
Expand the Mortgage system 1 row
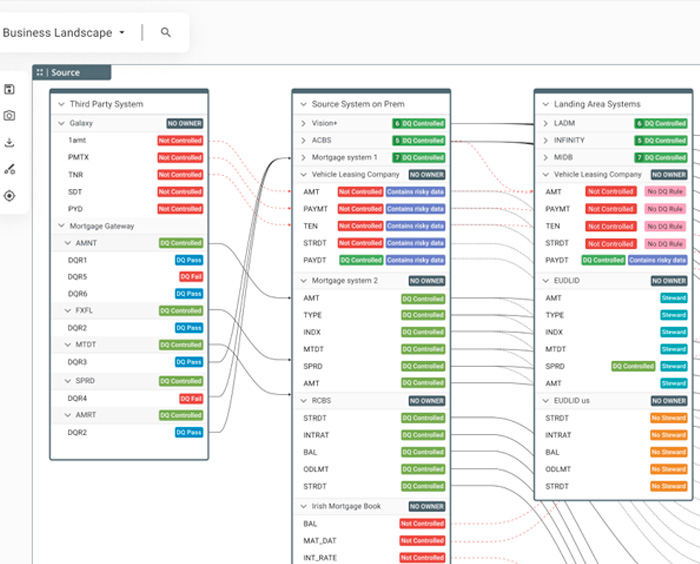pos(303,158)
